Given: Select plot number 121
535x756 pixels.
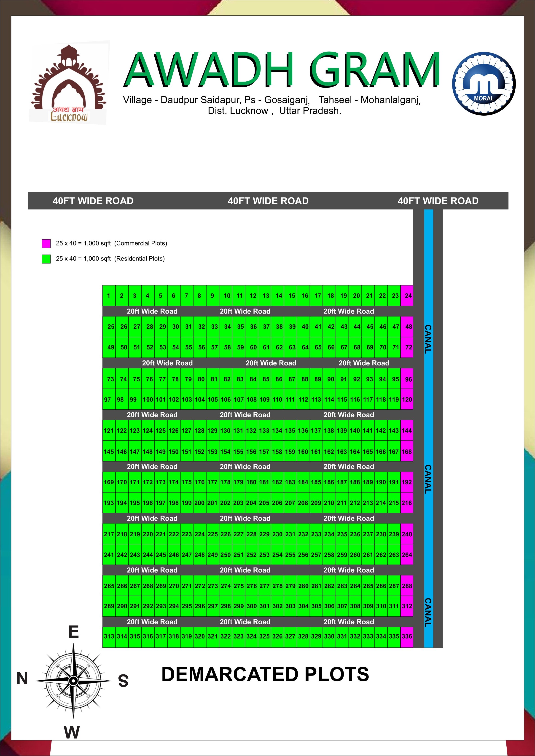Looking at the screenshot, I should [109, 431].
